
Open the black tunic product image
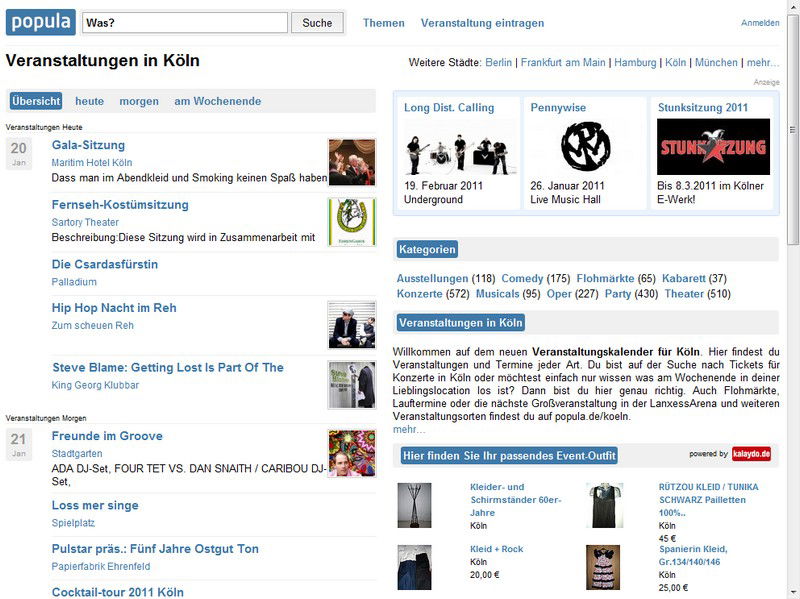[x=605, y=505]
